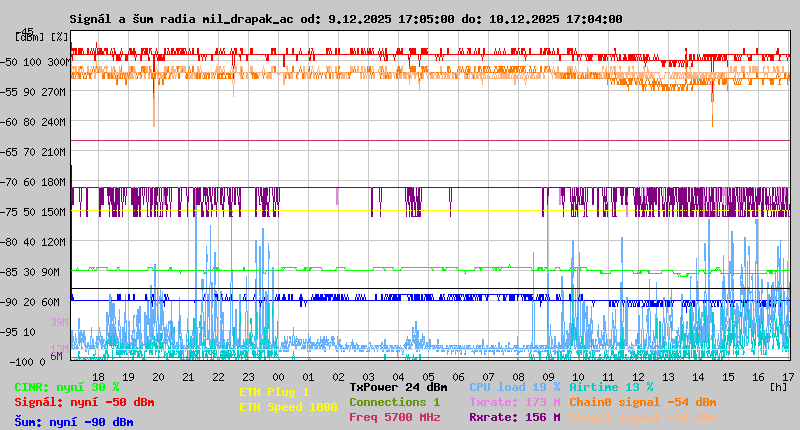Click the '-60 80 240M' y-axis label
Viewport: 800px width, 430px height.
[33, 122]
